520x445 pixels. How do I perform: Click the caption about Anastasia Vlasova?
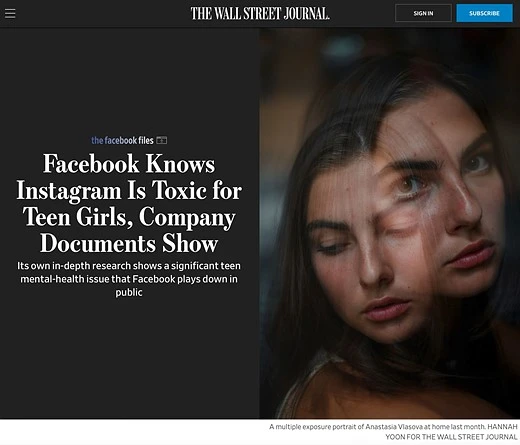click(x=393, y=432)
